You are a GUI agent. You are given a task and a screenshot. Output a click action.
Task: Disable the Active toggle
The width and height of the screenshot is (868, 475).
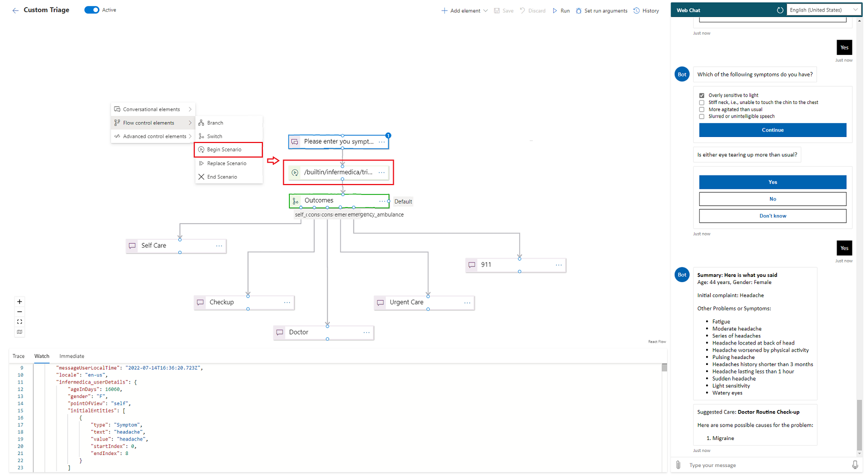click(x=91, y=9)
